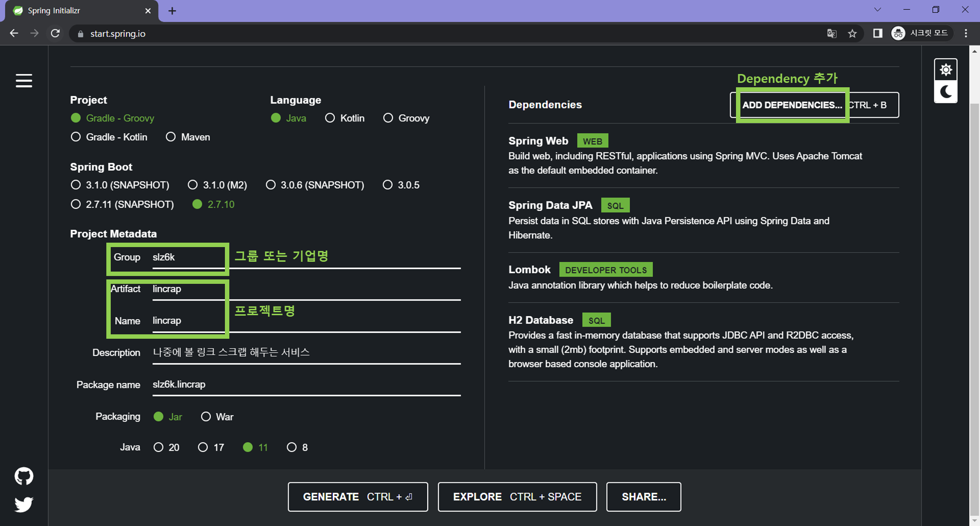Choose Spring Boot 3.1.0 (SNAPSHOT)
Viewport: 980px width, 526px height.
(120, 185)
